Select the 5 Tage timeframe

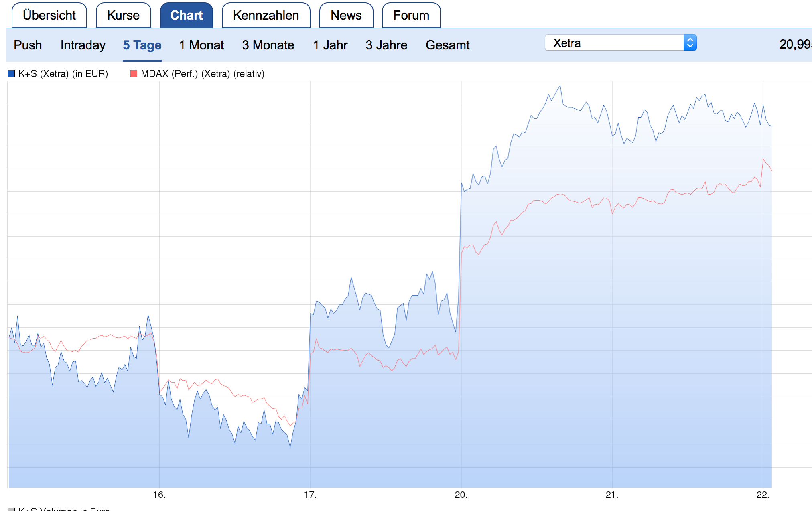point(142,45)
